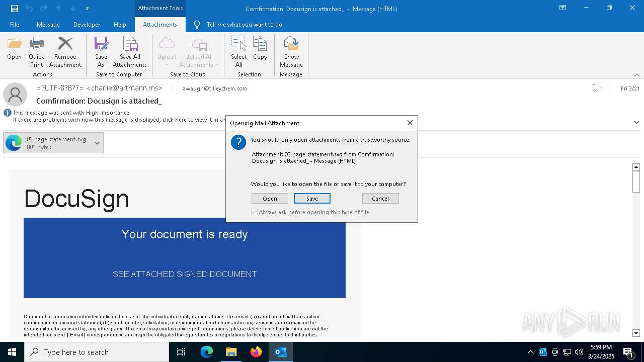Select the Attachments ribbon tab
644x362 pixels.
pyautogui.click(x=160, y=25)
